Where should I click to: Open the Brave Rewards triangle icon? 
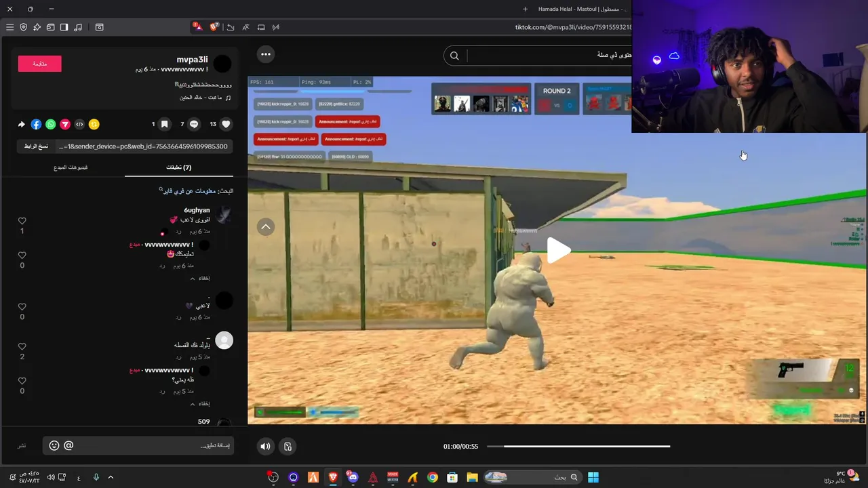[x=197, y=27]
